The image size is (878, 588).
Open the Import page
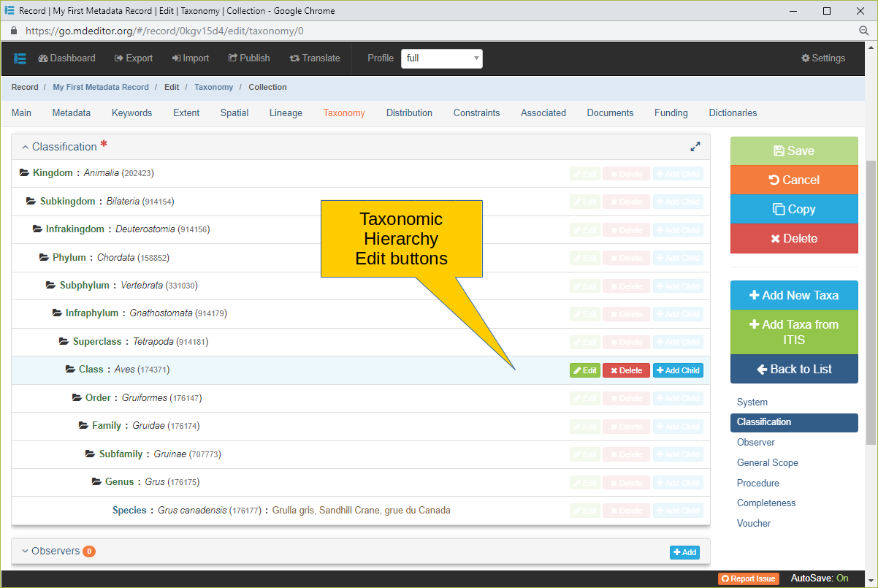(191, 58)
